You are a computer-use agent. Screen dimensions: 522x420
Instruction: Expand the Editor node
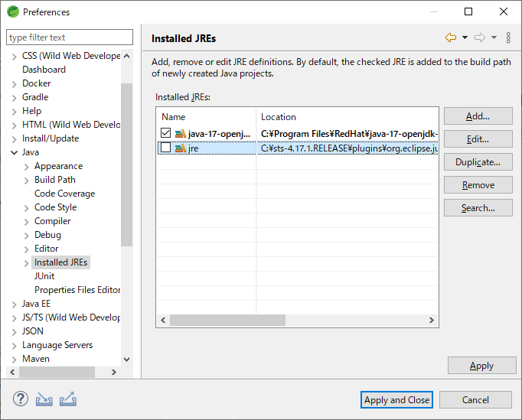[x=26, y=249]
